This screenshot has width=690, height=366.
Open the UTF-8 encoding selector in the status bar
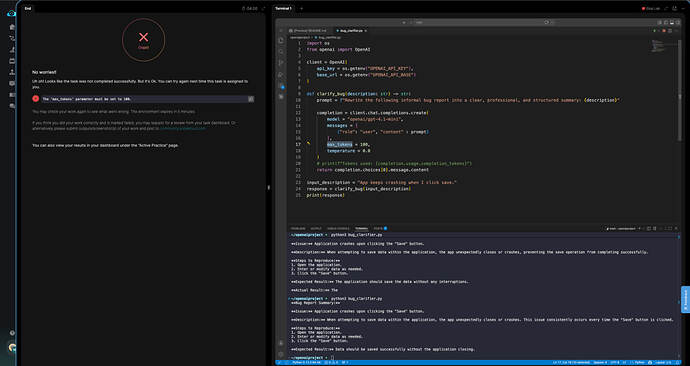tap(615, 362)
